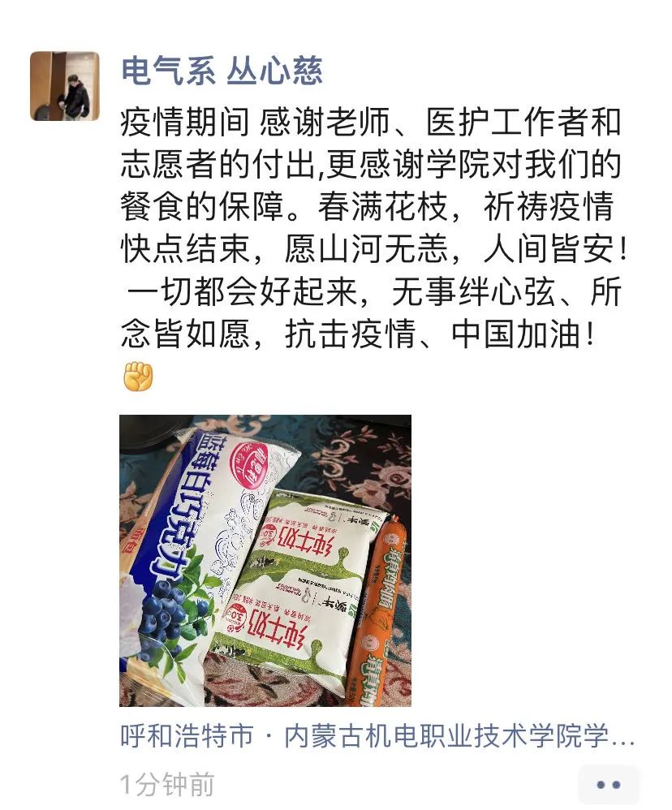Click the line 快点结束，愿山河无恙
The height and width of the screenshot is (810, 672).
tap(373, 249)
